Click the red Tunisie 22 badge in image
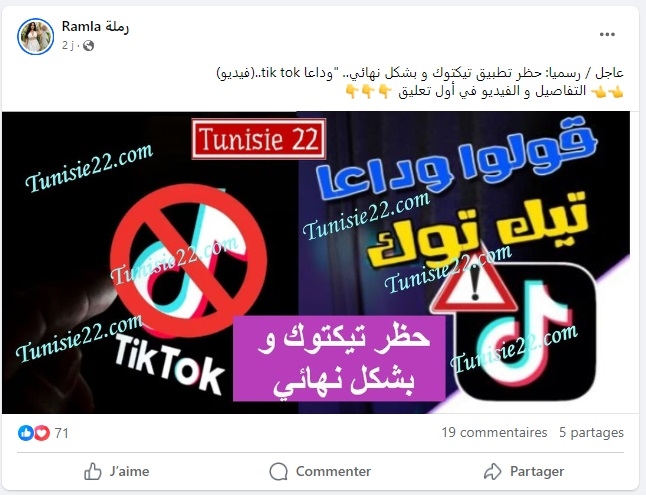This screenshot has width=646, height=499. pos(259,139)
